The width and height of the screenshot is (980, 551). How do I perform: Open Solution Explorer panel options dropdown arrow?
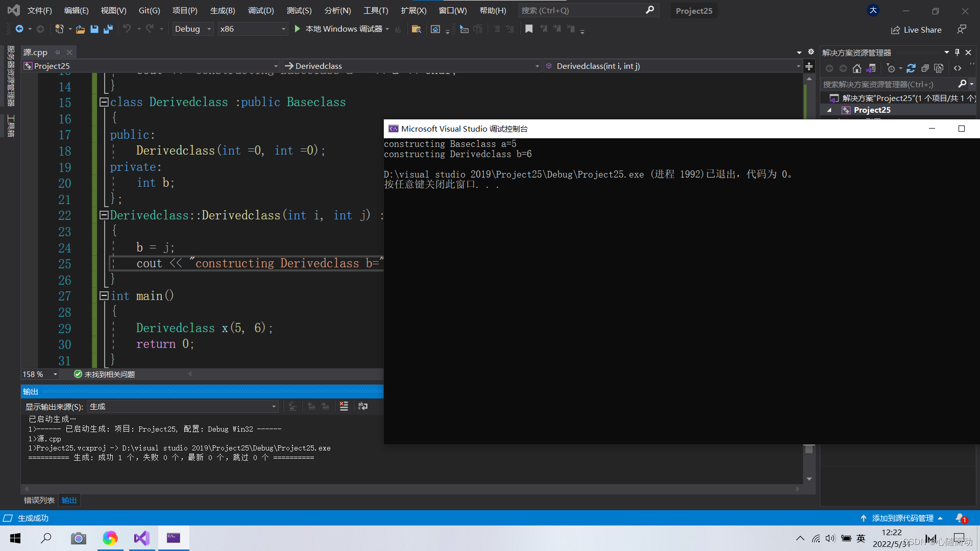coord(947,53)
